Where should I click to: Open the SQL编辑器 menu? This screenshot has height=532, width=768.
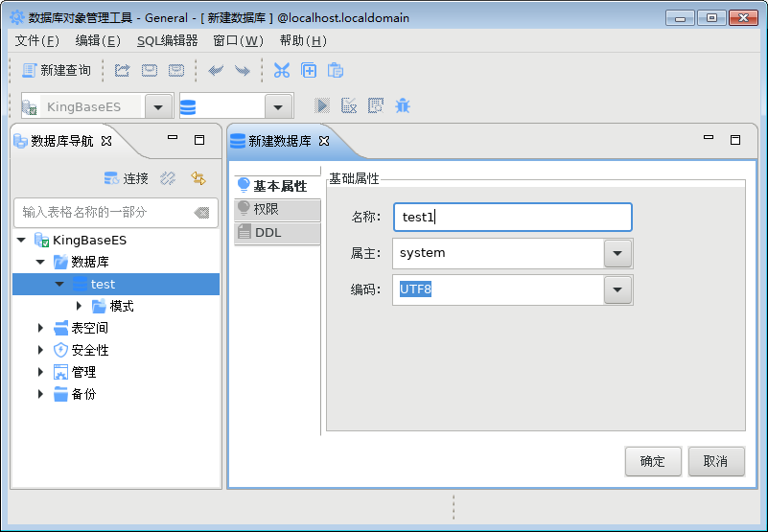167,40
